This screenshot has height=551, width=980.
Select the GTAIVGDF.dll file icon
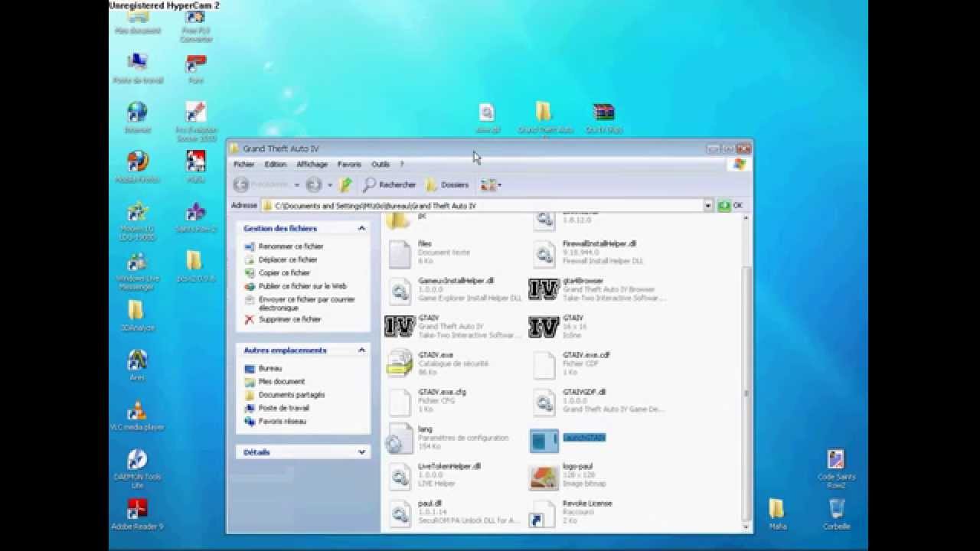point(544,402)
